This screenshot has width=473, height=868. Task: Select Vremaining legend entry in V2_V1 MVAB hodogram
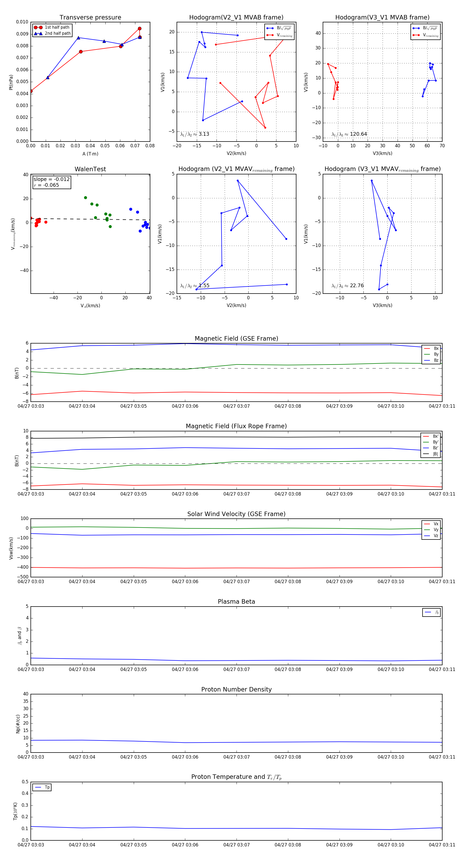pyautogui.click(x=279, y=35)
